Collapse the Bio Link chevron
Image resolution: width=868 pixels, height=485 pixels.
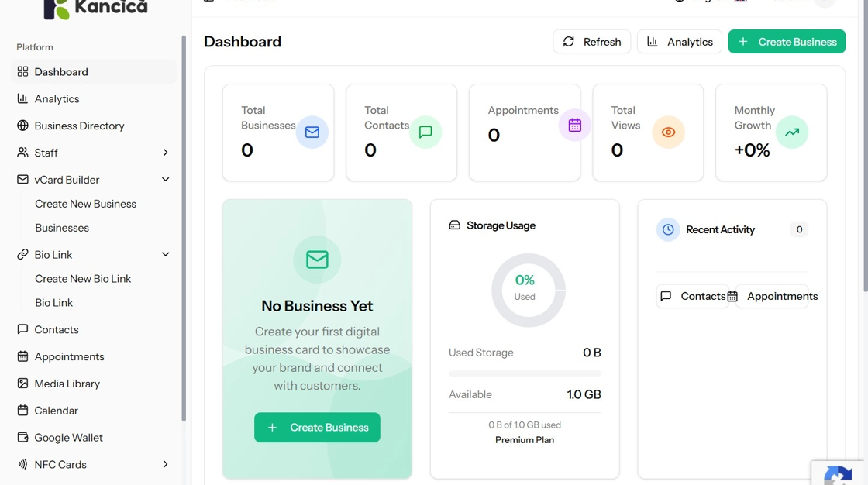pyautogui.click(x=165, y=254)
